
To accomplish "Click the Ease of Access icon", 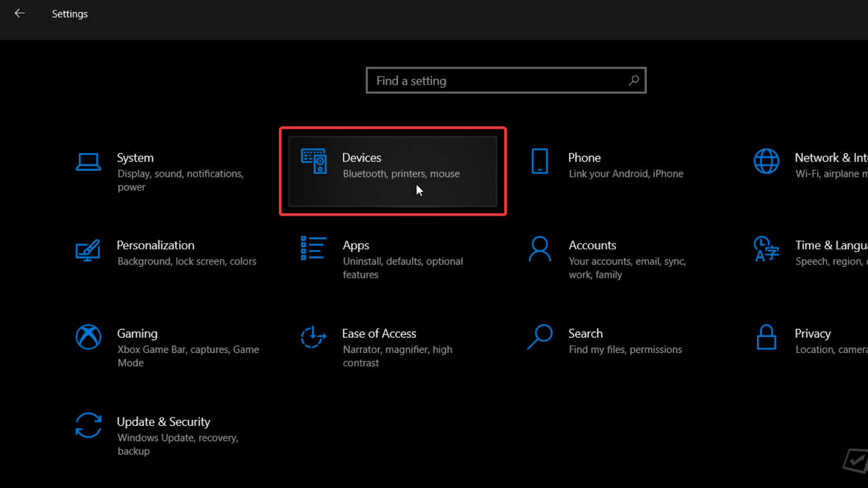I will (314, 337).
